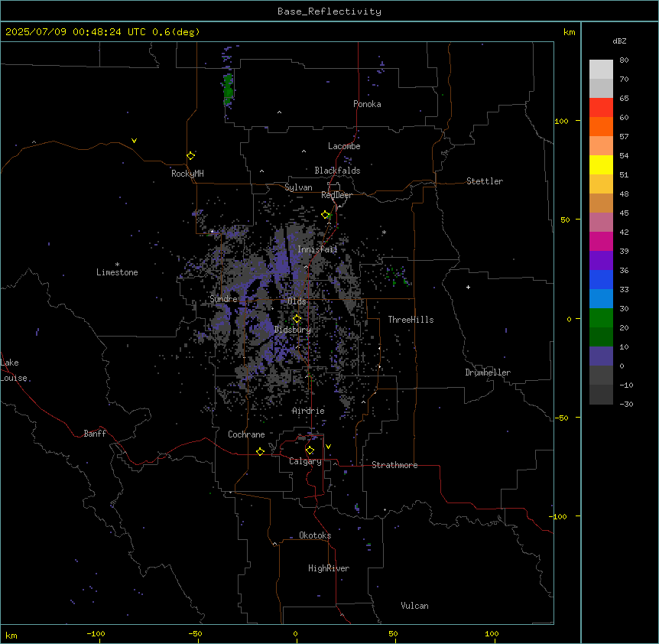Click the Airdrie label
Viewport: 659px width, 644px height.
click(308, 411)
